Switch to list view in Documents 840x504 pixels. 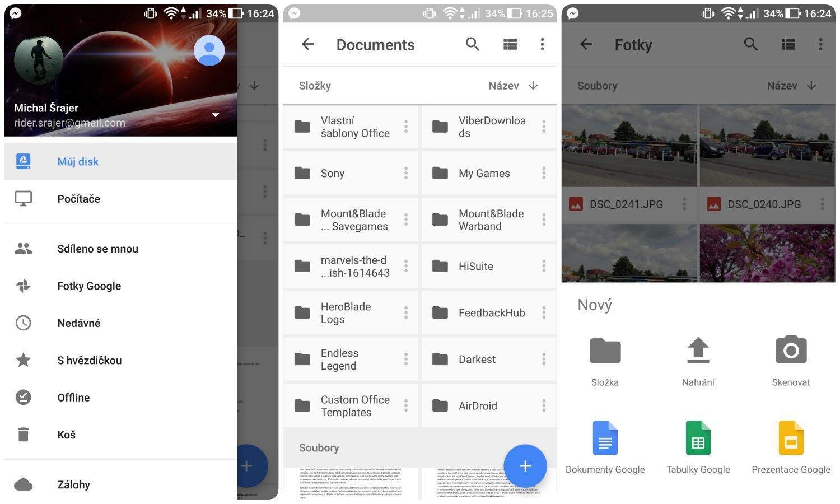(x=510, y=44)
